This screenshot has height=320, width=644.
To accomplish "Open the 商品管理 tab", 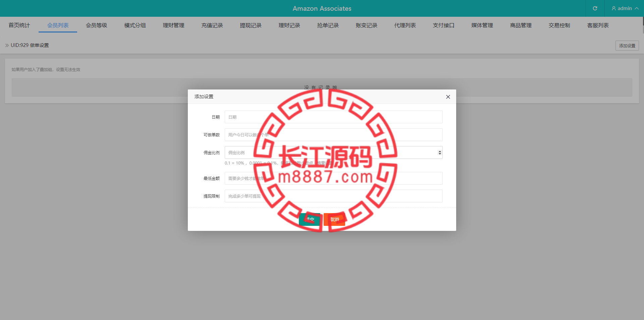I will 521,25.
